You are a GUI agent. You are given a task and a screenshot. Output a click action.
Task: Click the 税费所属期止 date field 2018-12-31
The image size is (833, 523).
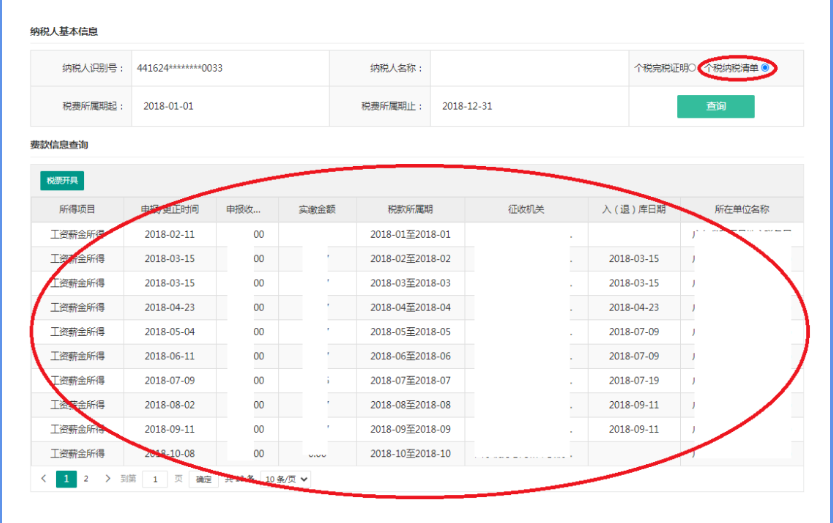pyautogui.click(x=467, y=106)
